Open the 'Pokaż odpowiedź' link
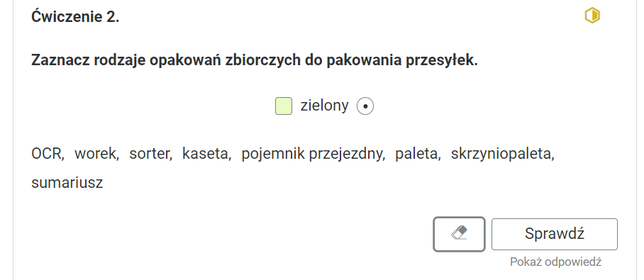644x280 pixels. tap(555, 262)
